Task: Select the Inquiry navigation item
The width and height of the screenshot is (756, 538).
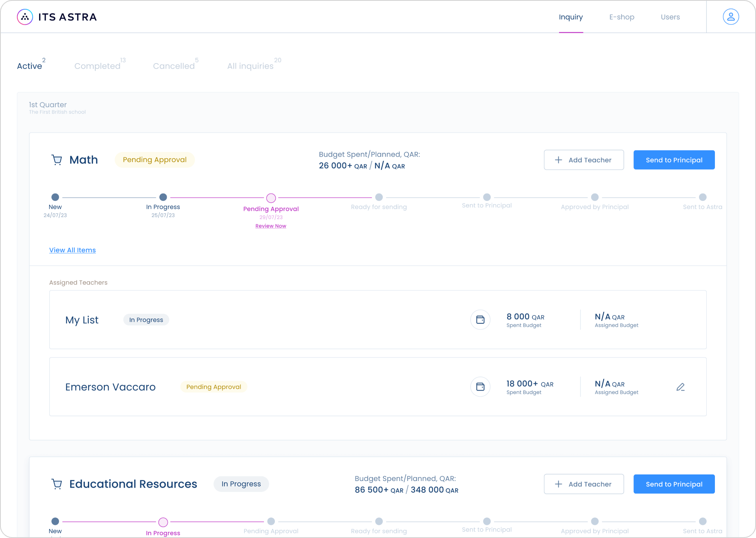Action: click(x=571, y=17)
